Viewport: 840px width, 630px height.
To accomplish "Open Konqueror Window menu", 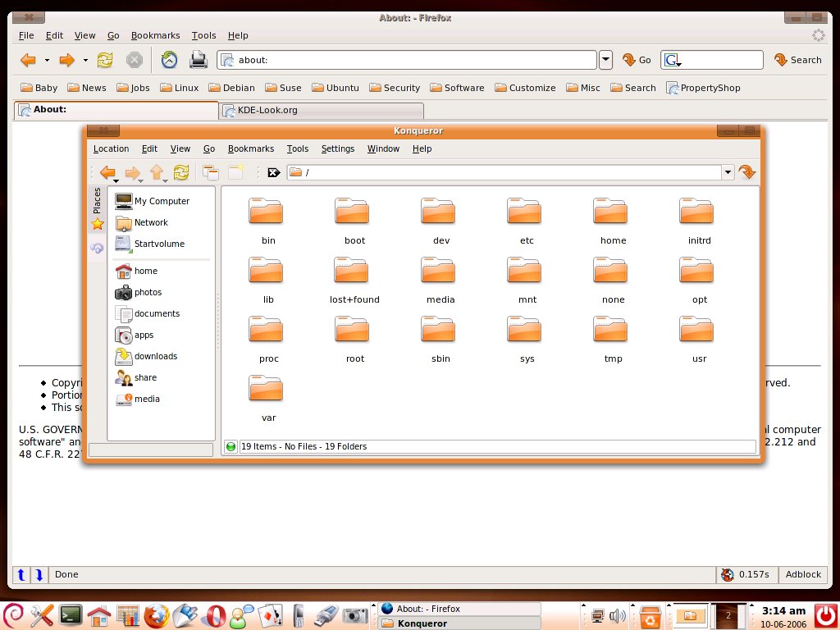I will (383, 149).
